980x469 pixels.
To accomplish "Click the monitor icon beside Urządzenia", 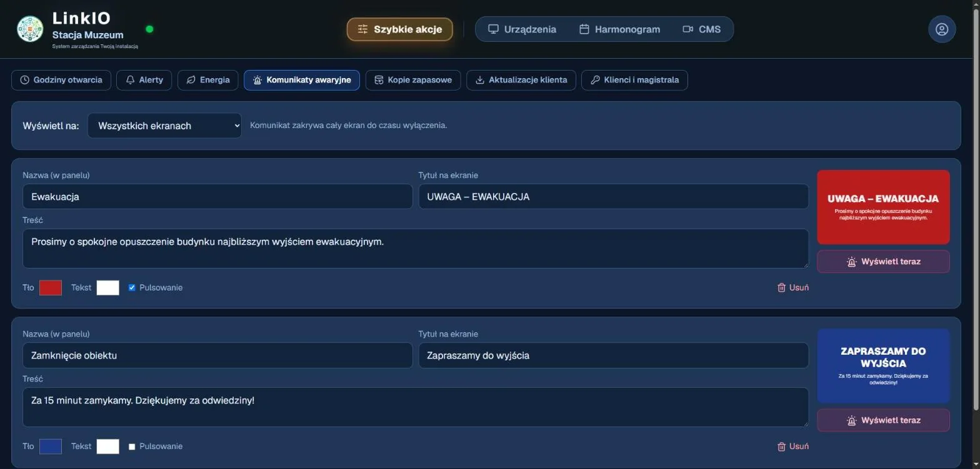I will (x=493, y=29).
